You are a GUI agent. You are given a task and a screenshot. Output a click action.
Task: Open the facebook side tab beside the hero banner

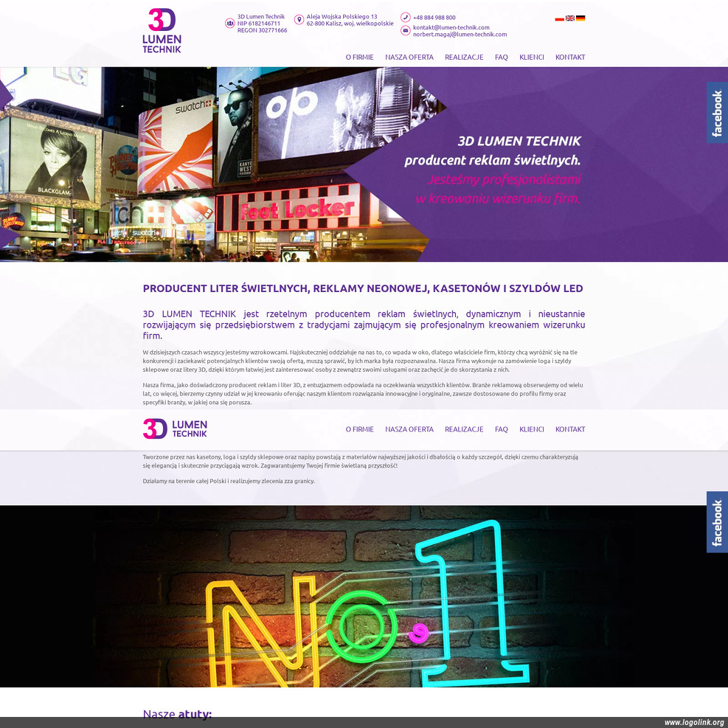(x=718, y=113)
